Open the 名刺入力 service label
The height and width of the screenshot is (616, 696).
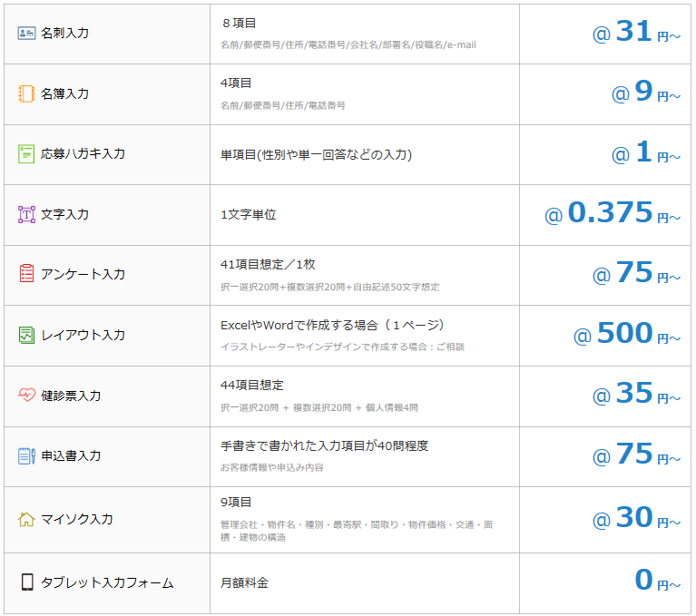click(x=65, y=33)
